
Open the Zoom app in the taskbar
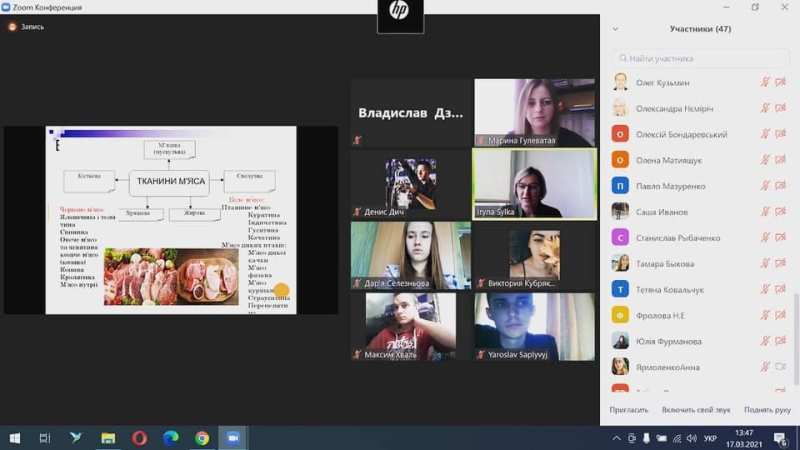[233, 438]
